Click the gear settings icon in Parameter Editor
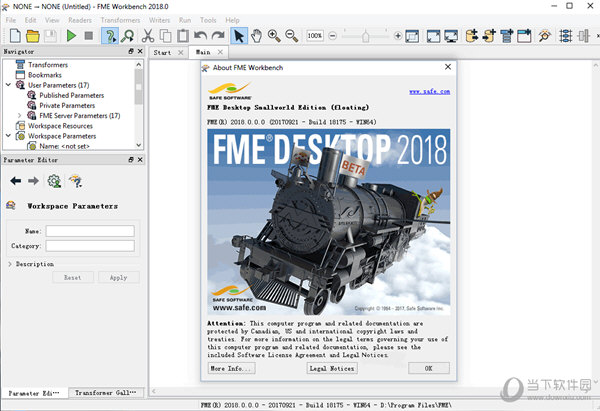 click(x=54, y=181)
